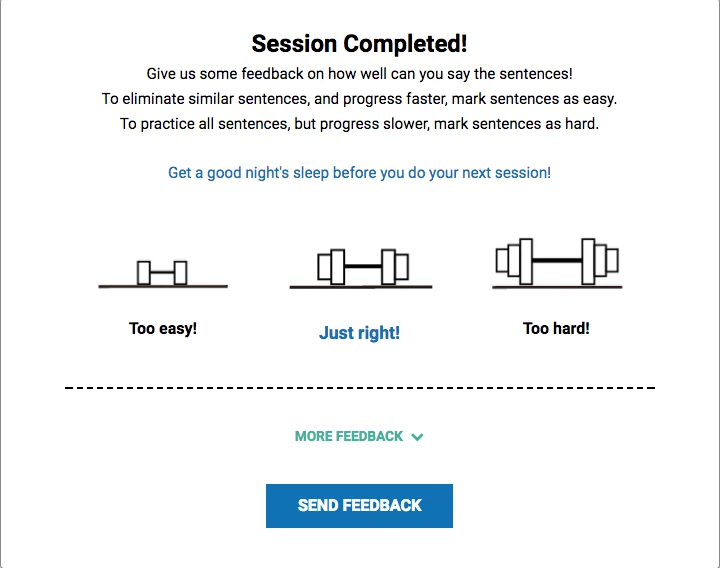Select the medium dumbbell icon
The height and width of the screenshot is (568, 720).
click(362, 267)
